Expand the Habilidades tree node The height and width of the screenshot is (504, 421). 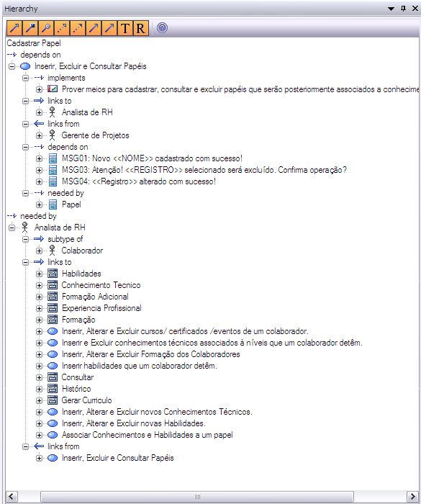tap(39, 274)
